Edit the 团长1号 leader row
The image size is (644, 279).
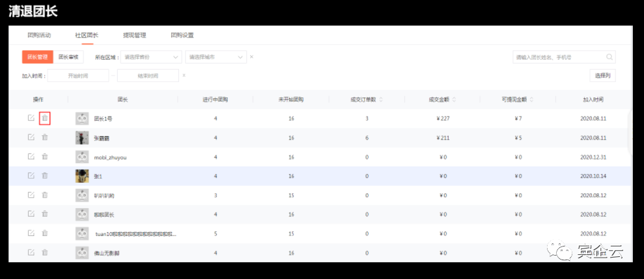coord(31,118)
